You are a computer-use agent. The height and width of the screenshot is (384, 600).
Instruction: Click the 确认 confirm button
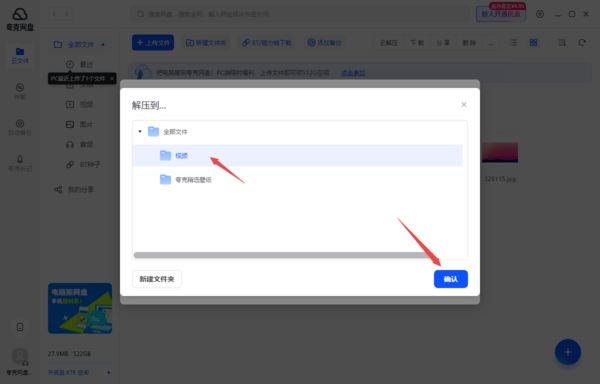[x=450, y=279]
